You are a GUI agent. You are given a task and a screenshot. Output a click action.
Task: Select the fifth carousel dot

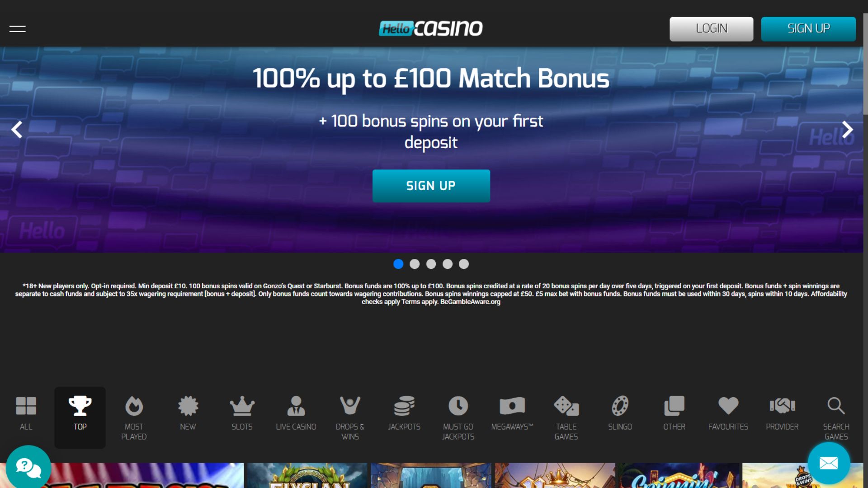click(x=464, y=264)
